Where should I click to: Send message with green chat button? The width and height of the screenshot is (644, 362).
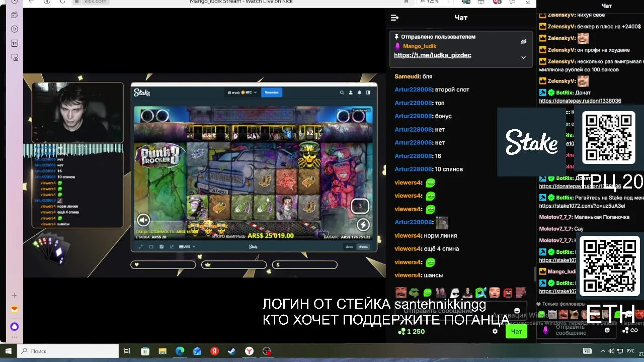pos(516,331)
